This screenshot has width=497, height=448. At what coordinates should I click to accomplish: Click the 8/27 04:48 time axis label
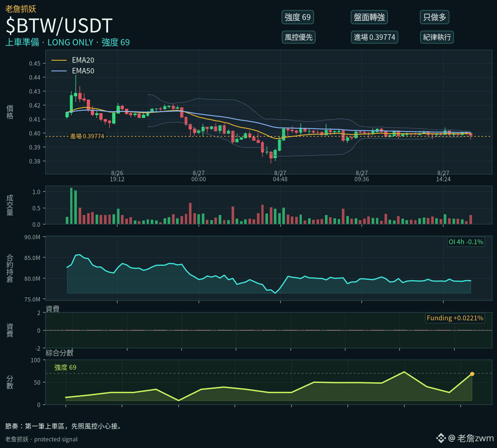click(280, 176)
